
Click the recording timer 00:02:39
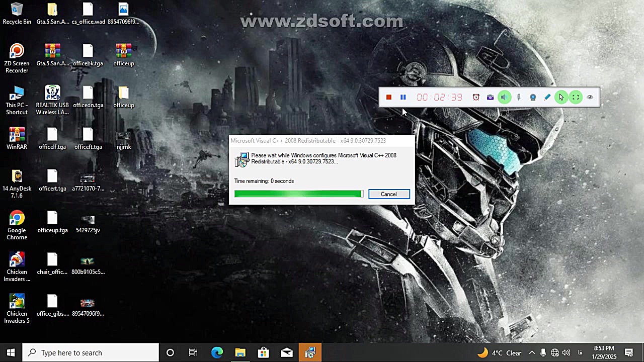[x=439, y=97]
